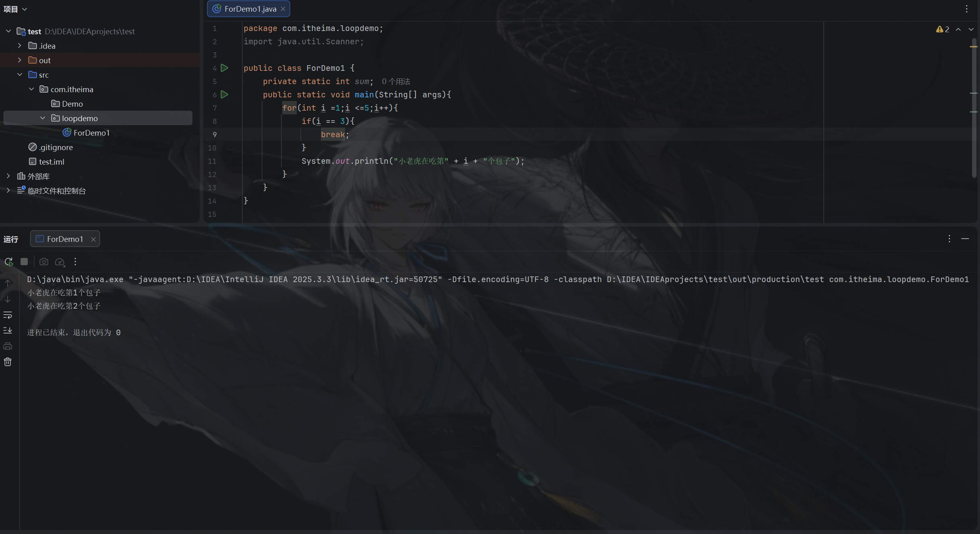Select the .gitignore file
Viewport: 980px width, 534px height.
51,147
